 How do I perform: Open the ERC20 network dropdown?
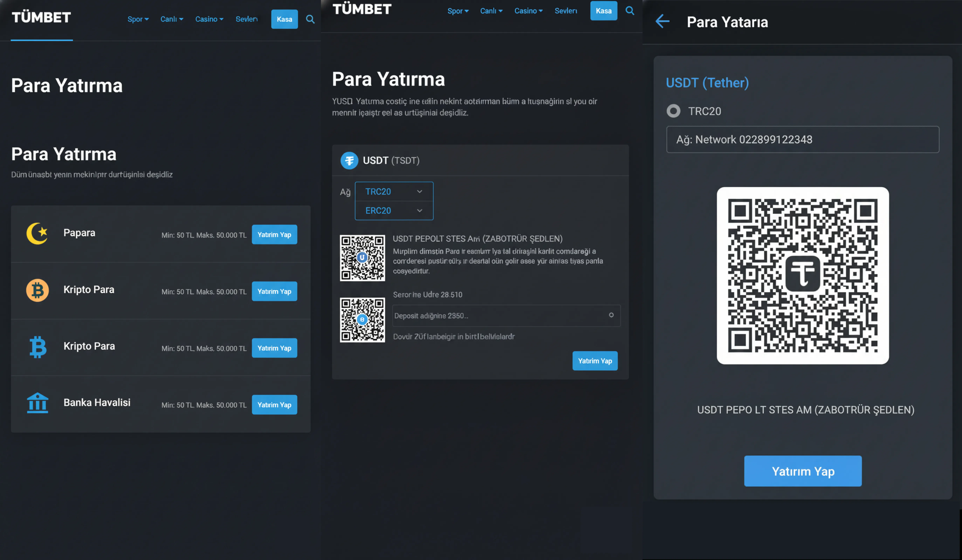pos(394,210)
